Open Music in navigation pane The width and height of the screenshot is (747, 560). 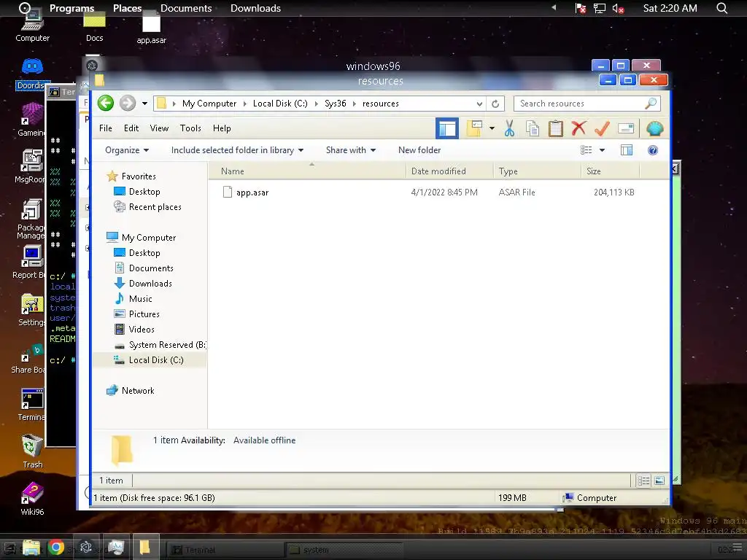point(140,298)
